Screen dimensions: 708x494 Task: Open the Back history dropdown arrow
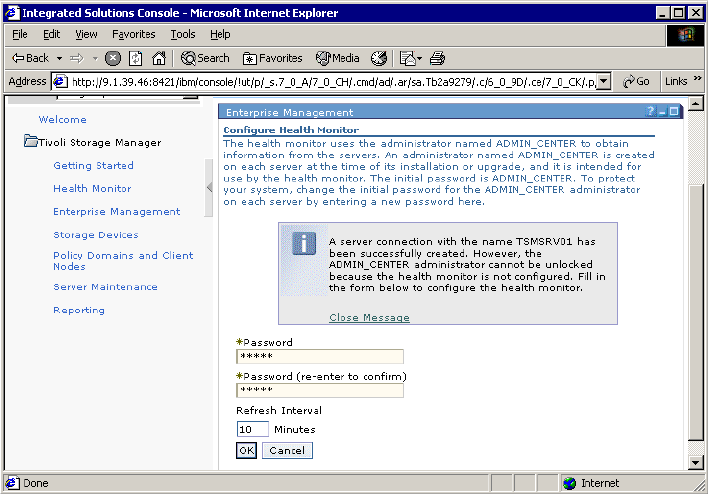point(59,58)
